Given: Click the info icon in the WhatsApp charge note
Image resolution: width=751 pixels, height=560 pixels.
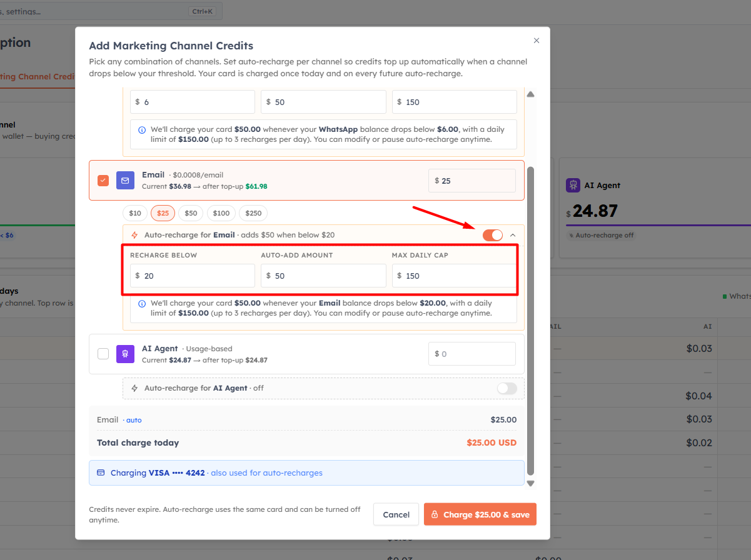Looking at the screenshot, I should coord(143,129).
